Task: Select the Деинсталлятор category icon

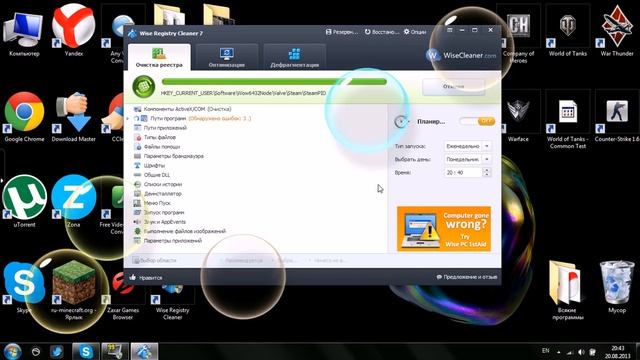Action: 138,193
